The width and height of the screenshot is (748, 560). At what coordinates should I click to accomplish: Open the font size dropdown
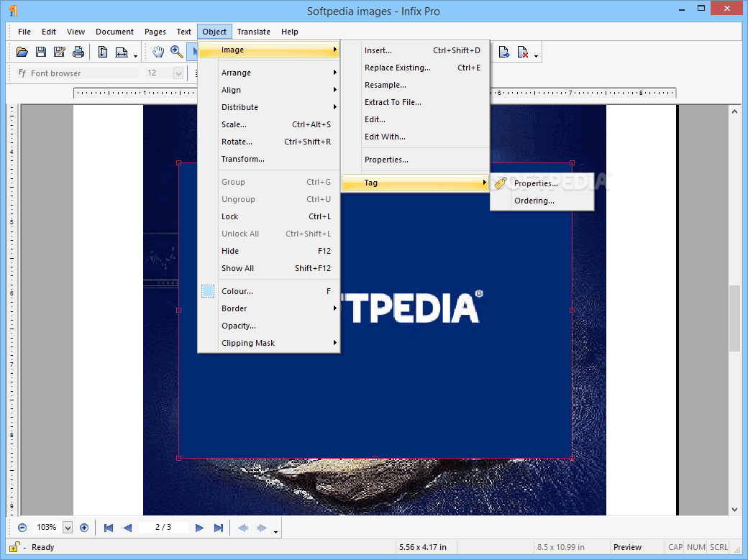click(x=178, y=73)
